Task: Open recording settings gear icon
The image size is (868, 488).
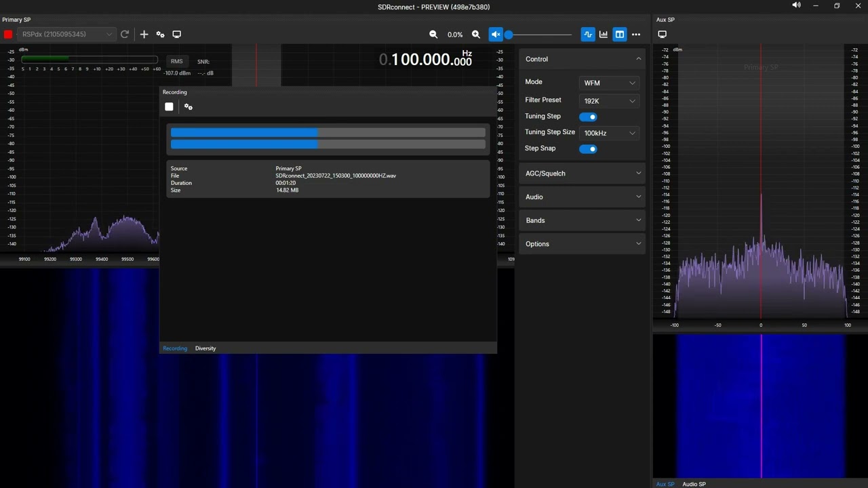Action: 189,107
